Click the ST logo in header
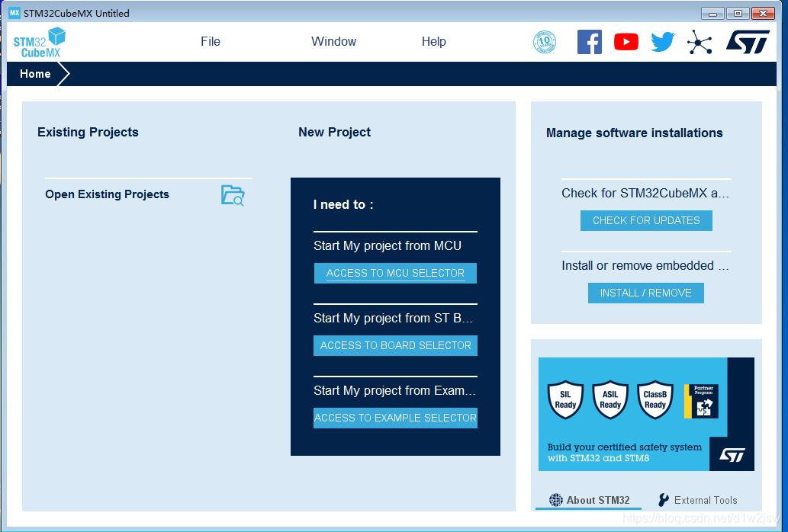The width and height of the screenshot is (788, 532). [748, 42]
